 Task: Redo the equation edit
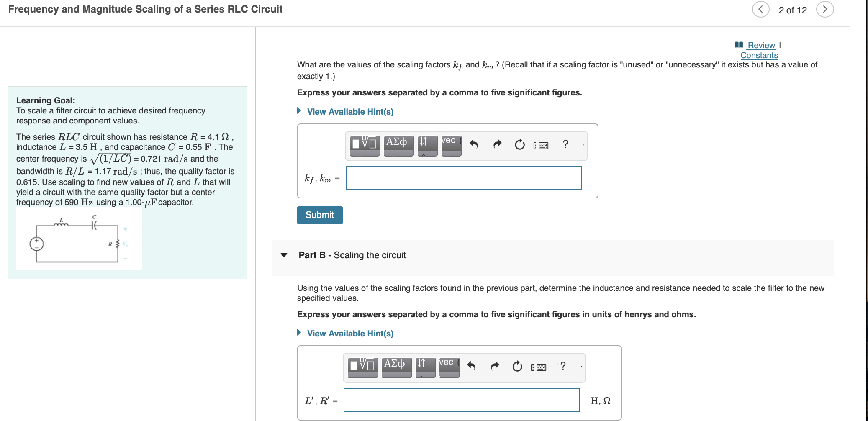click(497, 144)
